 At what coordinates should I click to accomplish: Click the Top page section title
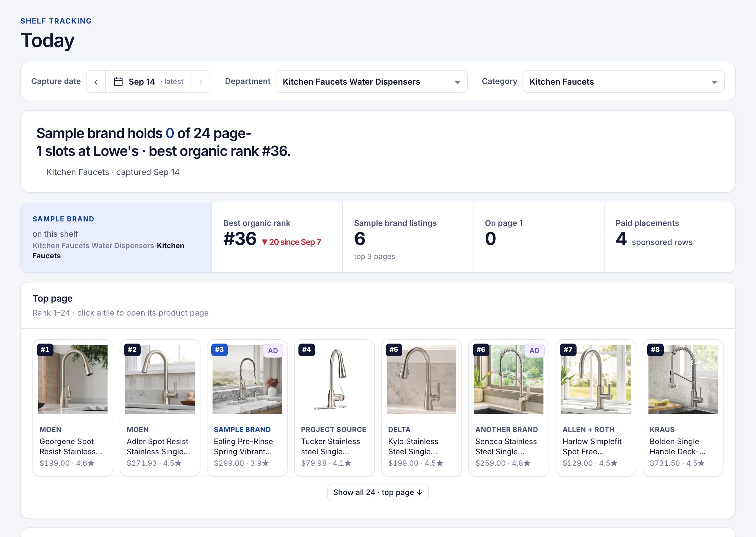52,298
